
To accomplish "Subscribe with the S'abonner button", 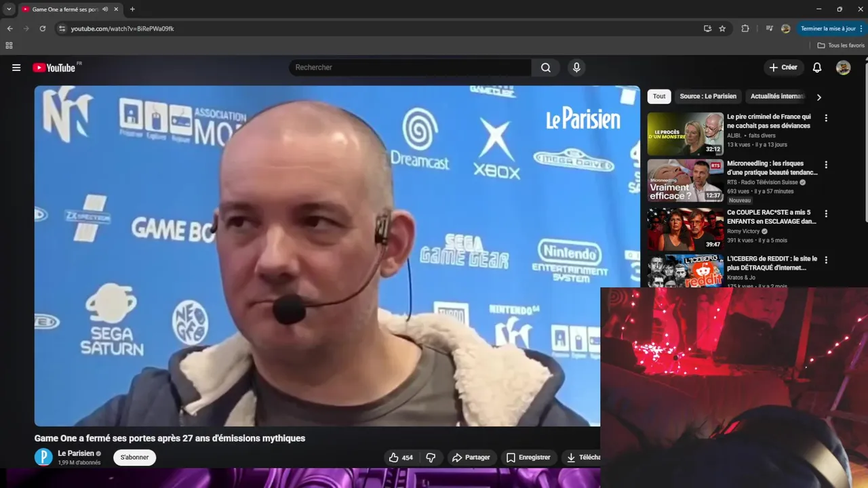I will point(134,457).
